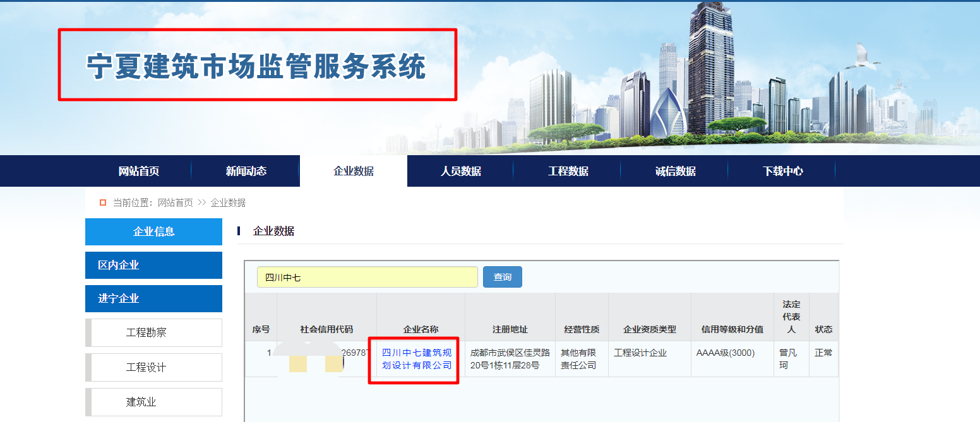This screenshot has width=980, height=422.
Task: Open the 新闻动态 navigation item
Action: (246, 171)
